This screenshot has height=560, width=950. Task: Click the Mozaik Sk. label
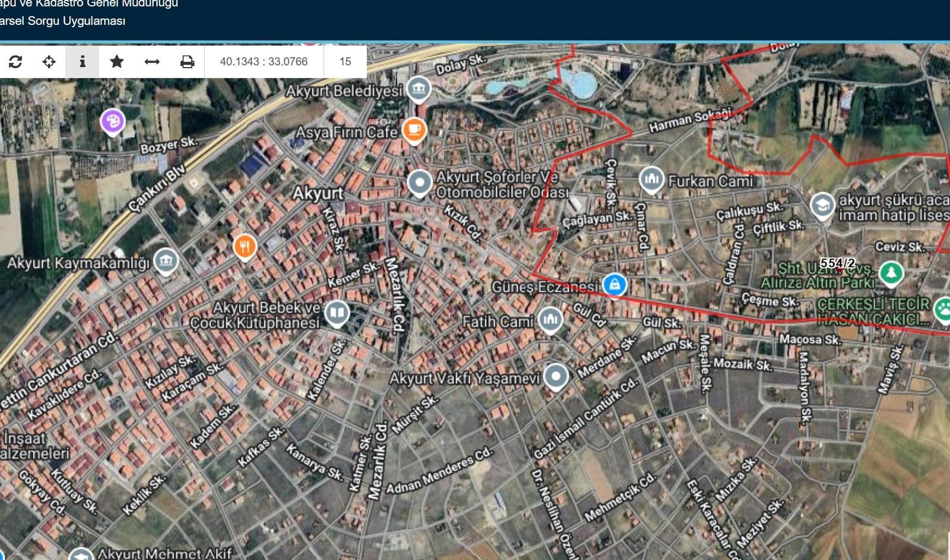click(743, 364)
